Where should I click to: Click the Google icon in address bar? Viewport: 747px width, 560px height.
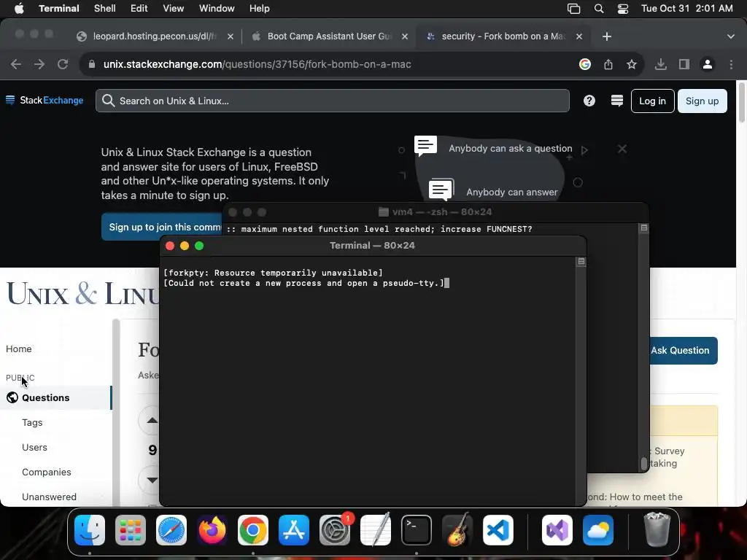(x=585, y=64)
